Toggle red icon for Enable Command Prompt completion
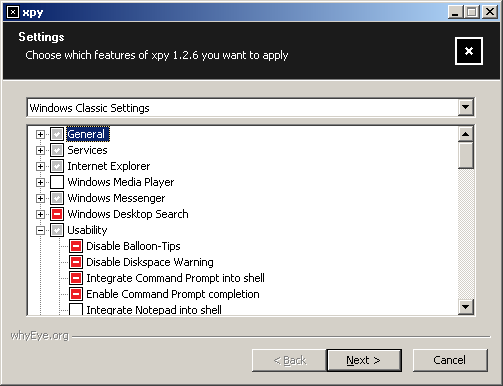503x386 pixels. (76, 294)
